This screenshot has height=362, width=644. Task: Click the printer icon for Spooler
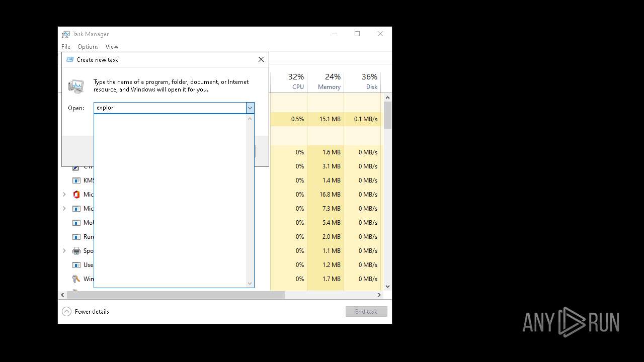(x=76, y=251)
